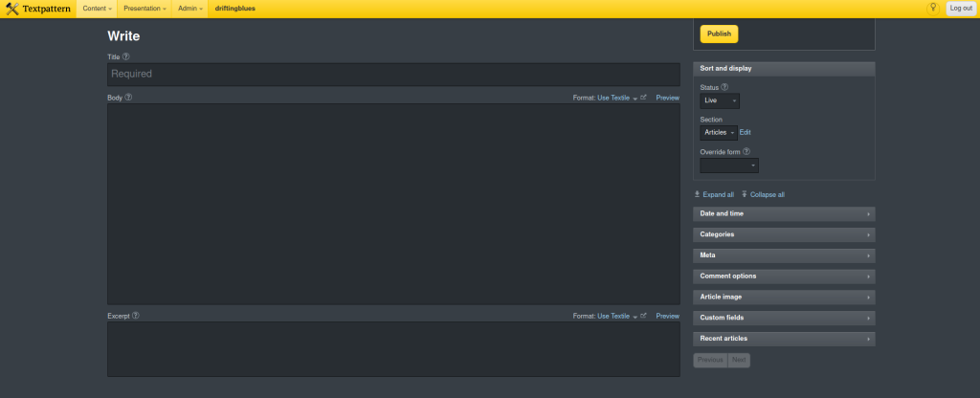Open the Presentation menu
The height and width of the screenshot is (398, 980).
tap(144, 9)
